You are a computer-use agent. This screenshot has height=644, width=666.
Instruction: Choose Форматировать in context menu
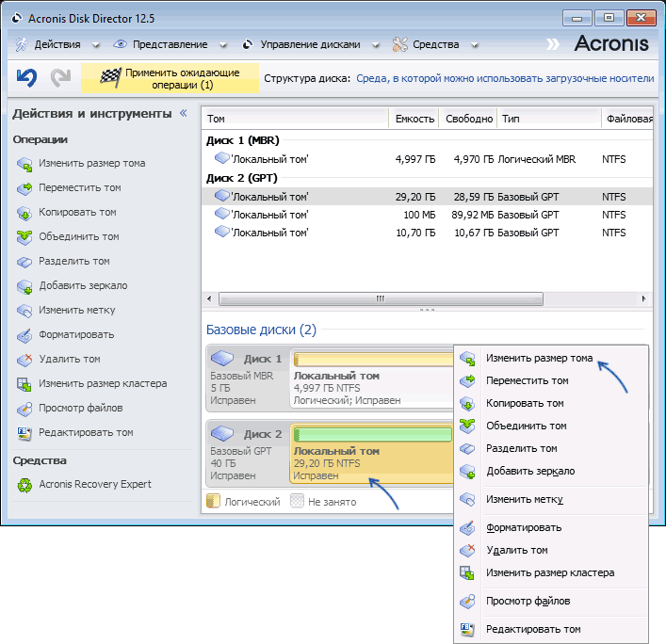tap(551, 527)
